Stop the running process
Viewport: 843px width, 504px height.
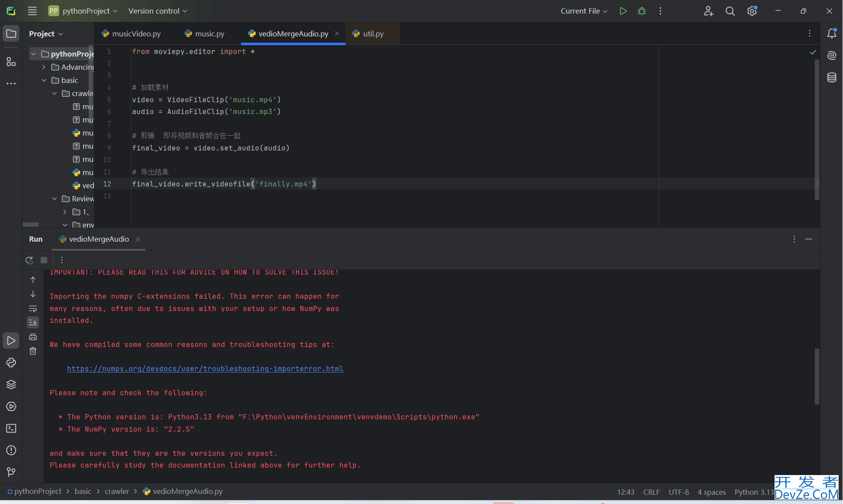44,260
